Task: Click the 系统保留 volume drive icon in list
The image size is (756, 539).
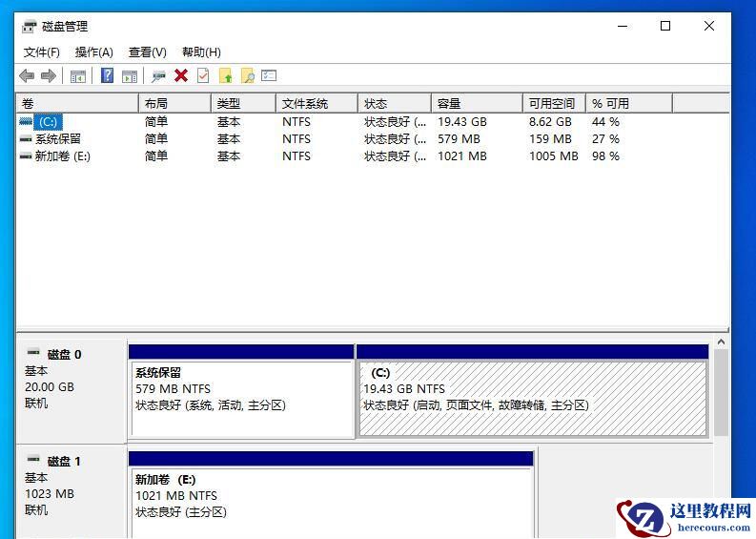Action: [26, 139]
